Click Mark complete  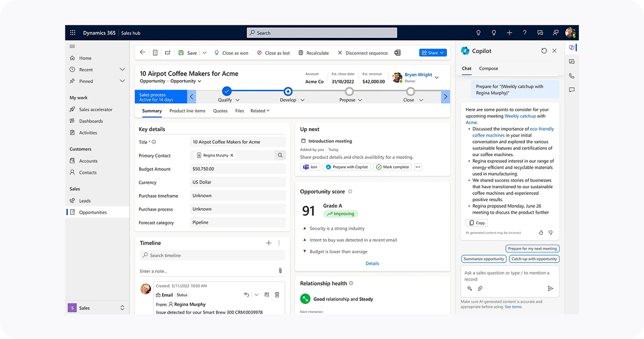pyautogui.click(x=393, y=167)
